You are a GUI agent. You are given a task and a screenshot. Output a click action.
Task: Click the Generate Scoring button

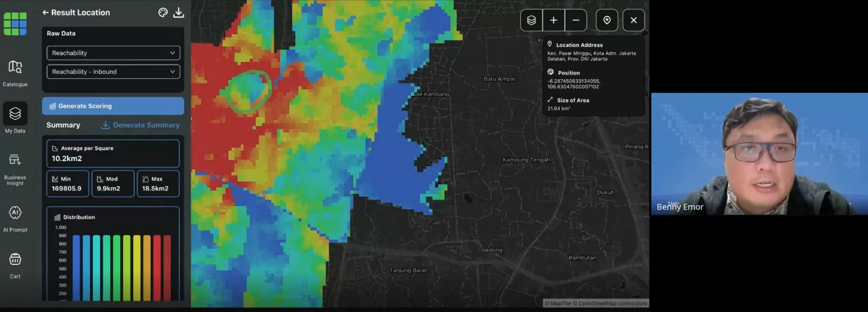click(x=113, y=106)
